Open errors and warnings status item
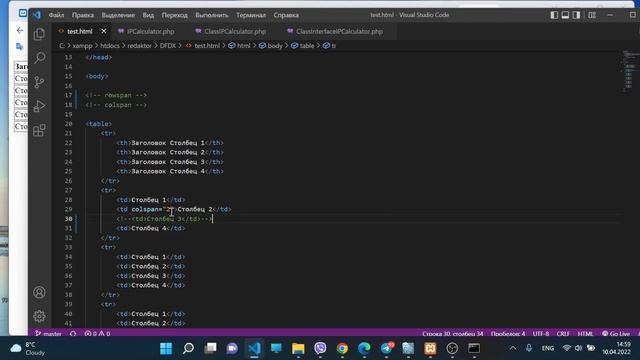 (97, 333)
